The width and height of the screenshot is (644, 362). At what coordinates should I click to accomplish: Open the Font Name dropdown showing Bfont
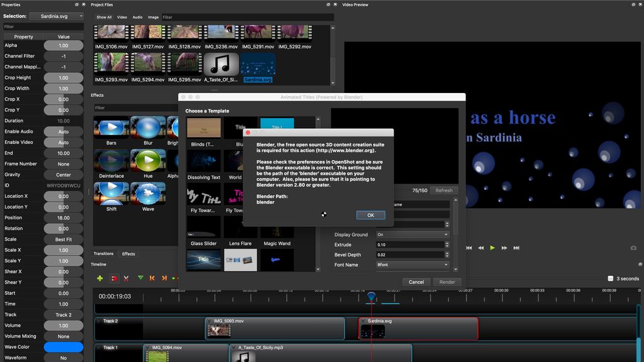412,265
